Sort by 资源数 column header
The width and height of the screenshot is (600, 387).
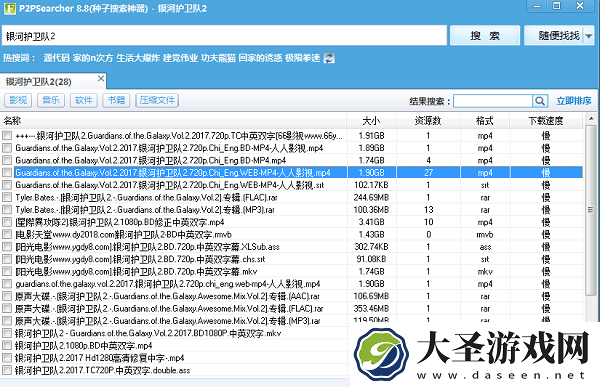[x=428, y=121]
